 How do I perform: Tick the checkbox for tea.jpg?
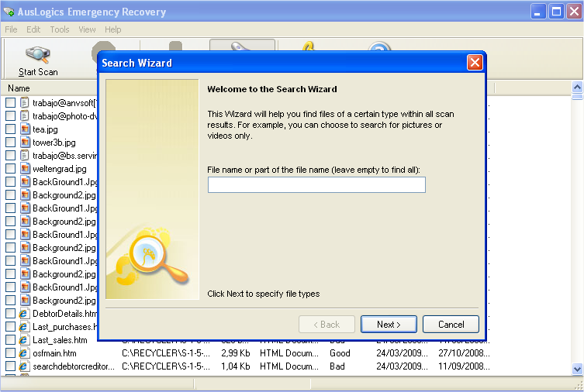coord(10,129)
